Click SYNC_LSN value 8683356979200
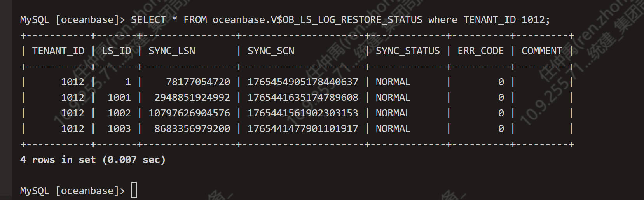 pos(192,129)
